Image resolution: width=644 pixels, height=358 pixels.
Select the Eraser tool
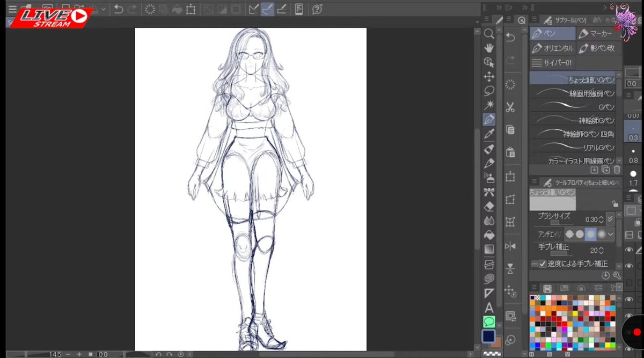point(489,207)
